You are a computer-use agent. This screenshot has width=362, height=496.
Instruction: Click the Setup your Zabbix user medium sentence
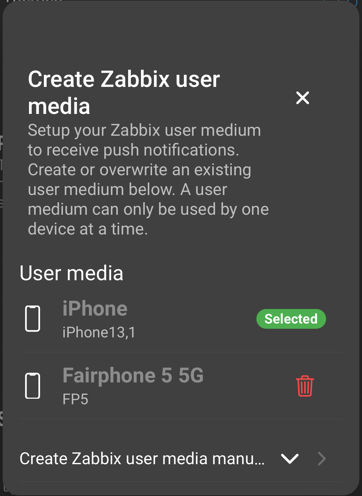tap(144, 140)
